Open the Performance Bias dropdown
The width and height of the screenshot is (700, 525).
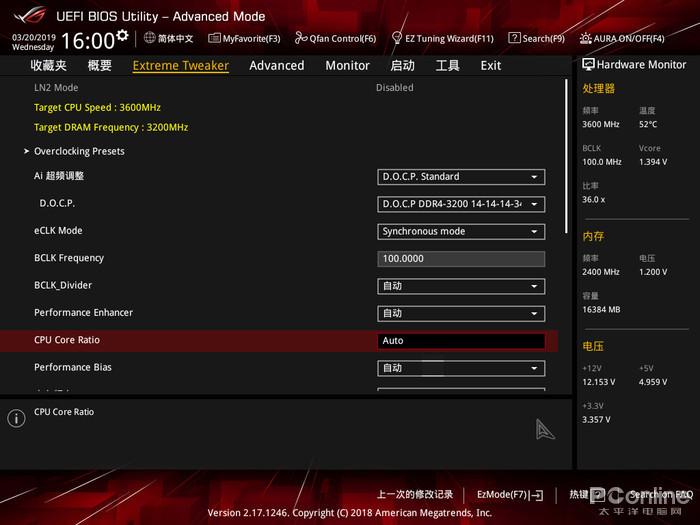[x=461, y=368]
